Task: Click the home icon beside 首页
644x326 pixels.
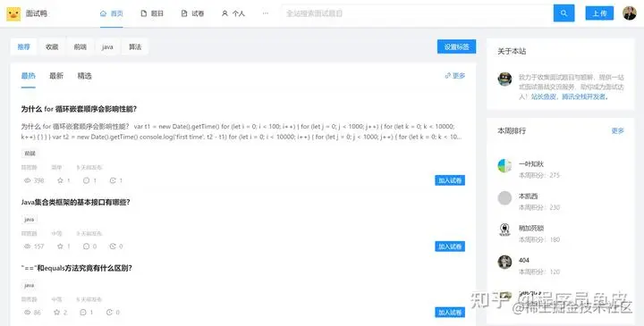Action: 103,13
